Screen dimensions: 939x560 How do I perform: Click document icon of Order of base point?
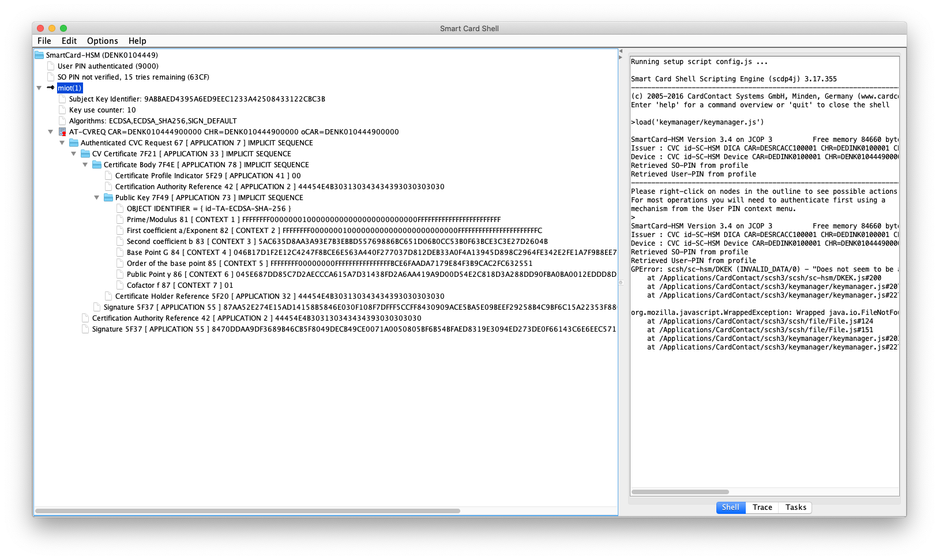(x=120, y=263)
